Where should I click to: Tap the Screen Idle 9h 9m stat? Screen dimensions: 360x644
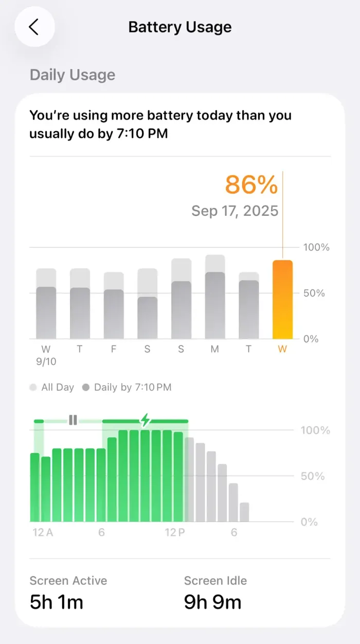215,592
